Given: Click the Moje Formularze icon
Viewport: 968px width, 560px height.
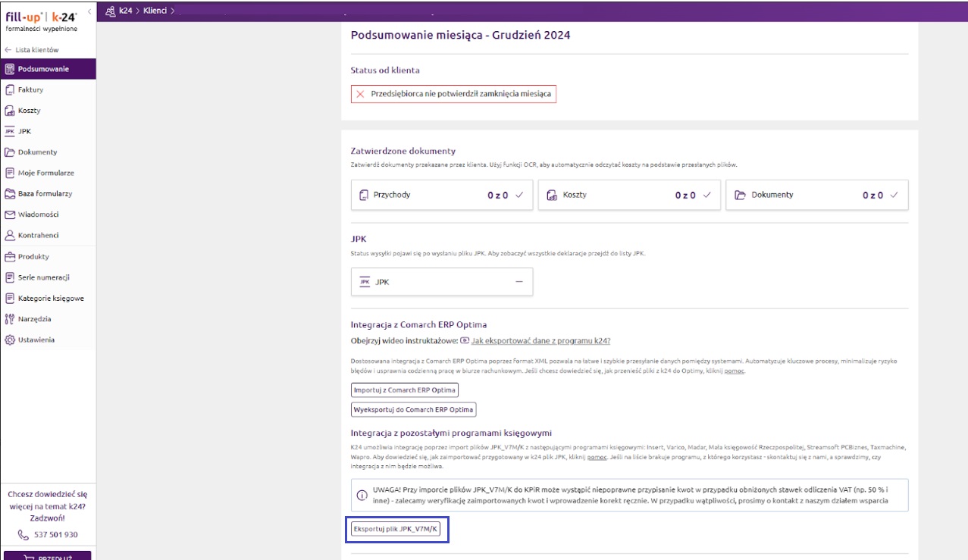Looking at the screenshot, I should 10,173.
